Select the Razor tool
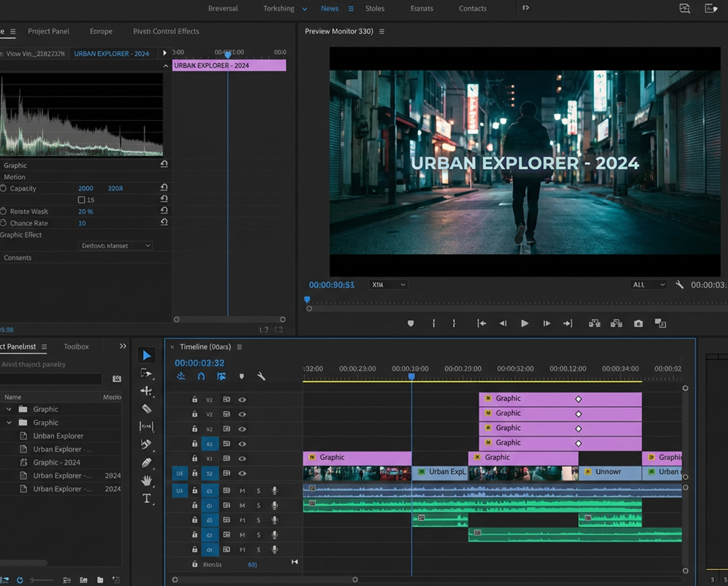Viewport: 728px width, 586px height. tap(147, 409)
